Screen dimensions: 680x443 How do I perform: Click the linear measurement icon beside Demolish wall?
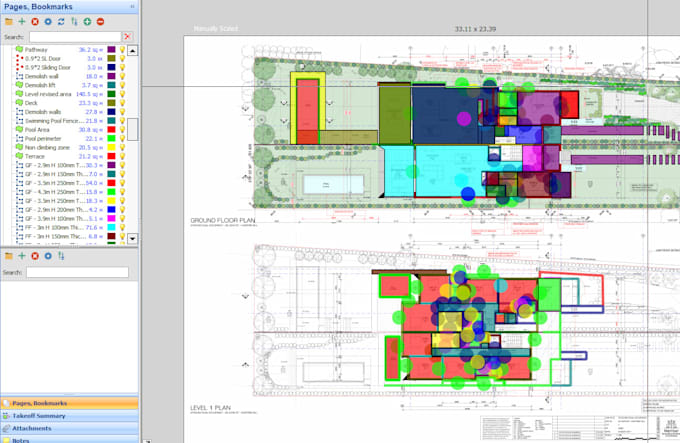click(x=20, y=76)
